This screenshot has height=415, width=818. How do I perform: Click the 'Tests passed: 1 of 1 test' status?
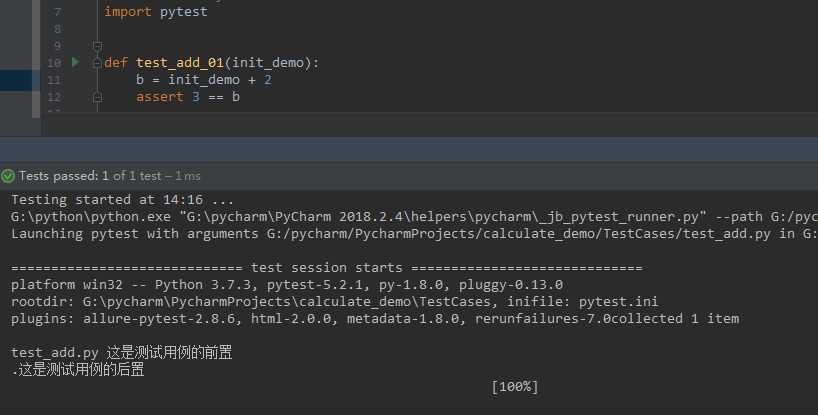click(90, 176)
